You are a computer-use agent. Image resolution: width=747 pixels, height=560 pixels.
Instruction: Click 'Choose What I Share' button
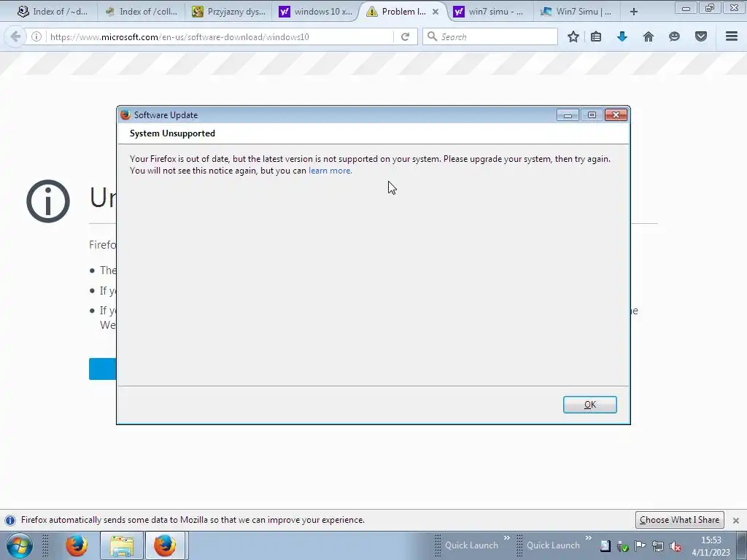click(679, 520)
